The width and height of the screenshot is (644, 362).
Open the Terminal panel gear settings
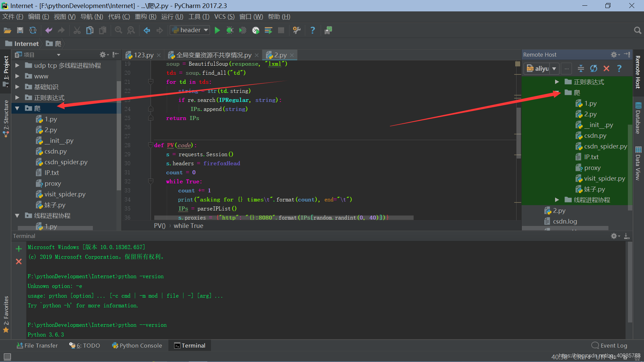(x=615, y=236)
